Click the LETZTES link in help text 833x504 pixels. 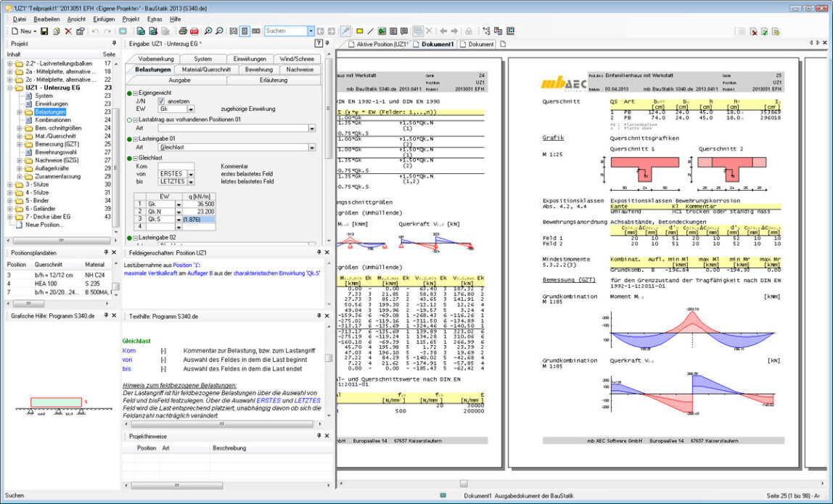(x=308, y=401)
